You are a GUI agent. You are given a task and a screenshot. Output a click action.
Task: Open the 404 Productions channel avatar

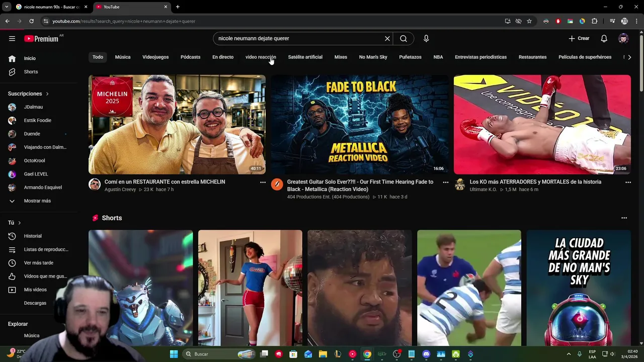pos(277,184)
